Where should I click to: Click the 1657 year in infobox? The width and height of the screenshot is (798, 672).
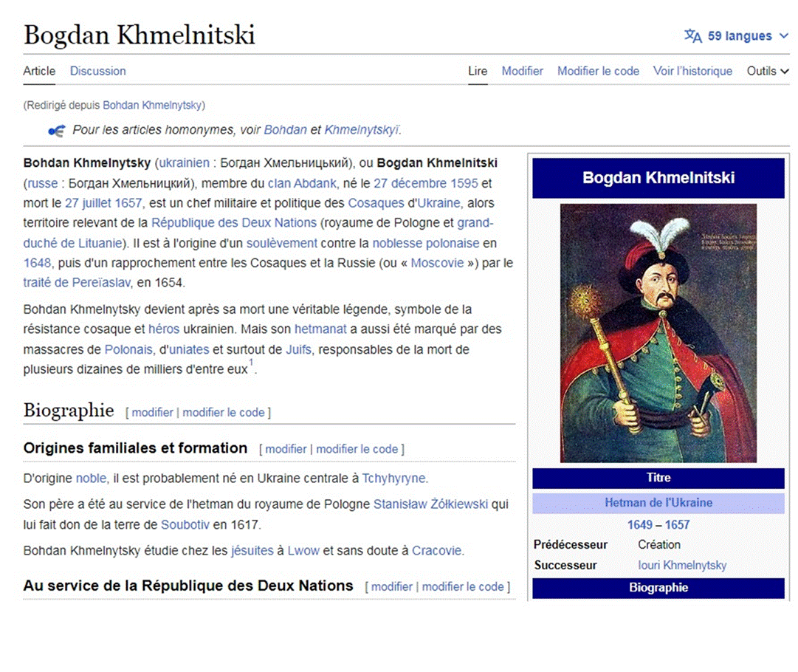click(x=677, y=525)
